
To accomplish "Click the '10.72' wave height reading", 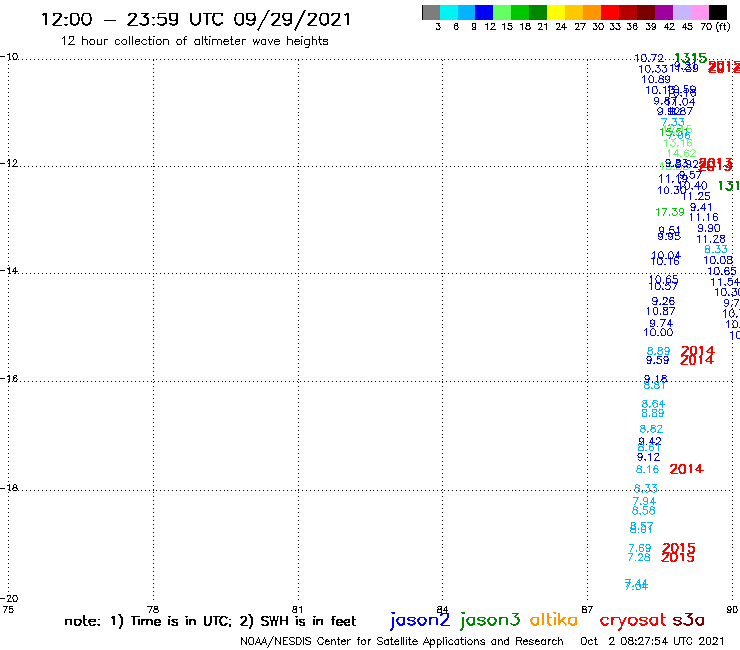I will point(649,58).
